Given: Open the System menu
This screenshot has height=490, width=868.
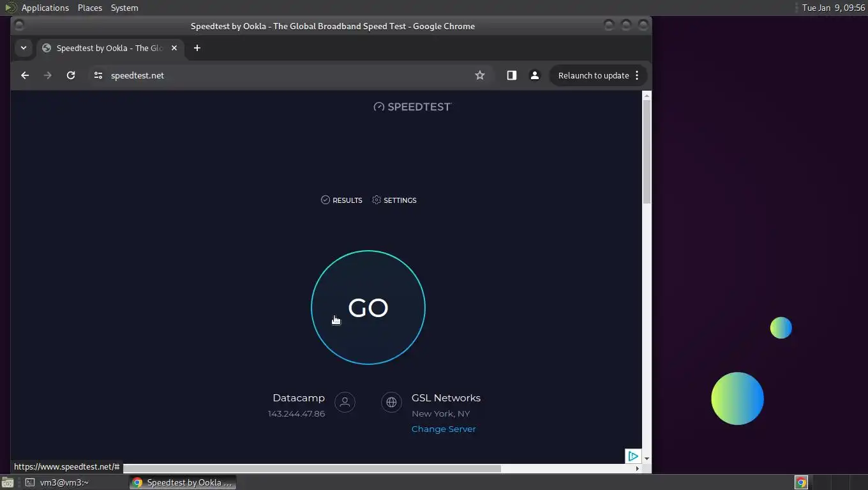Looking at the screenshot, I should point(124,8).
